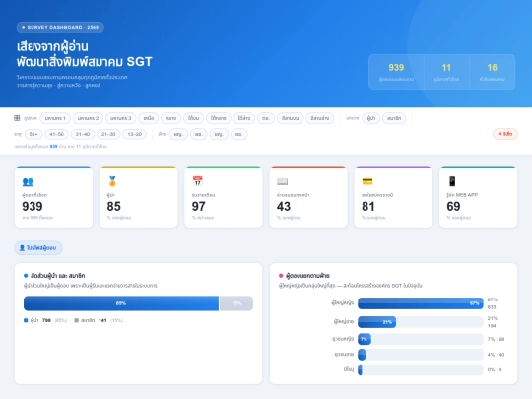Viewport: 532px width, 399px height.
Task: Click the 21% ผู้ใหญ่ชาย bar
Action: coord(377,322)
